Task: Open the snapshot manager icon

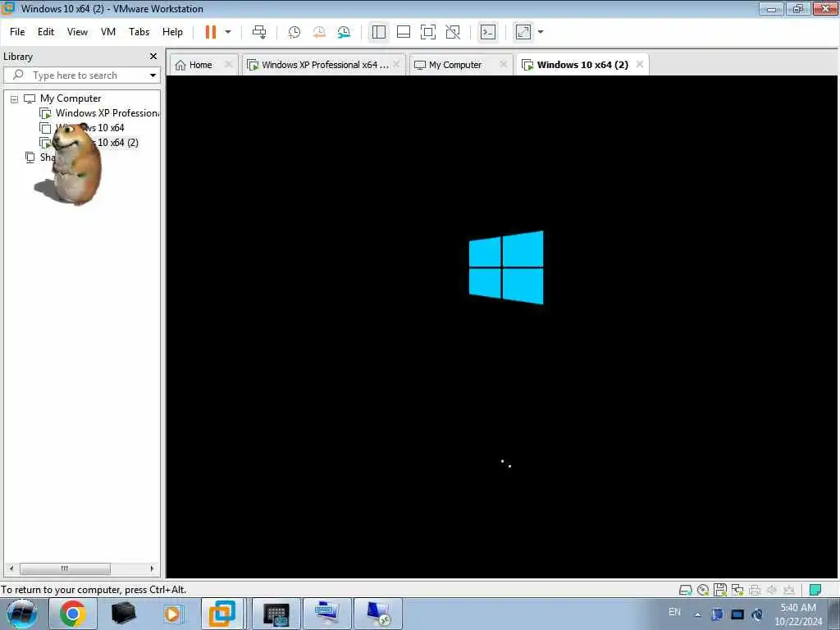Action: tap(344, 32)
